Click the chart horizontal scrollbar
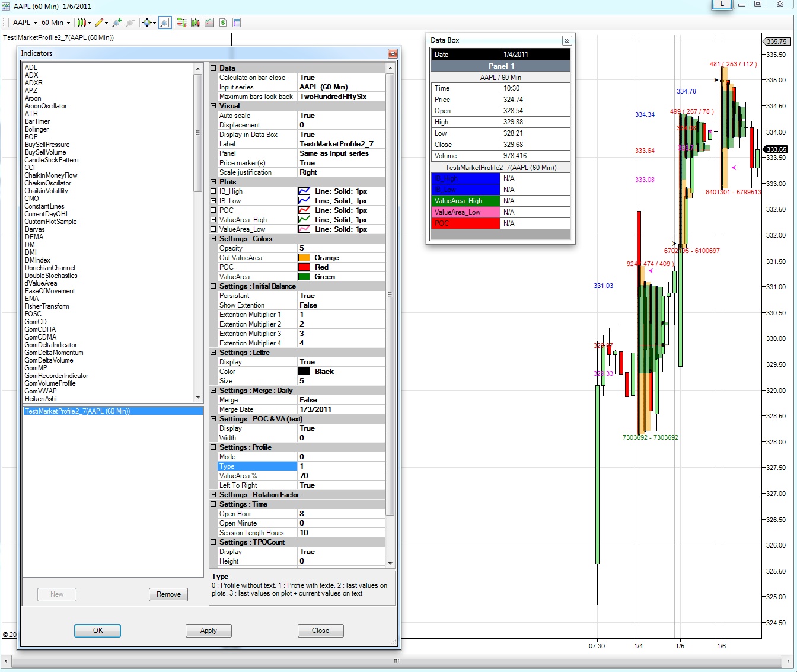The image size is (797, 672). [397, 661]
